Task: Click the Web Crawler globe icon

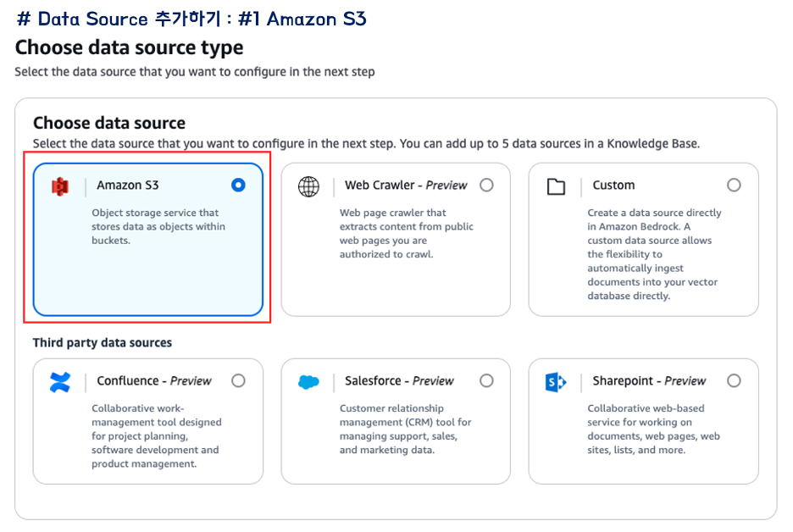Action: click(x=308, y=186)
